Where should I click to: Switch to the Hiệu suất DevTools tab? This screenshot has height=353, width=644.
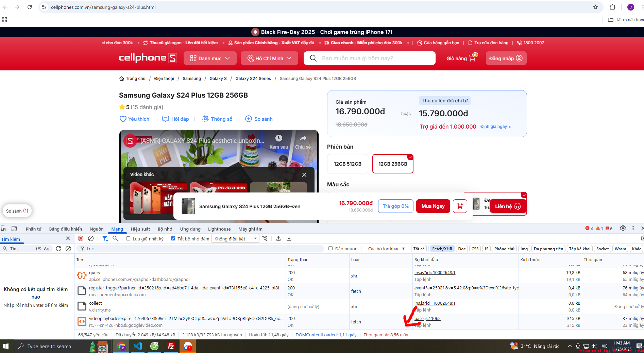click(140, 229)
